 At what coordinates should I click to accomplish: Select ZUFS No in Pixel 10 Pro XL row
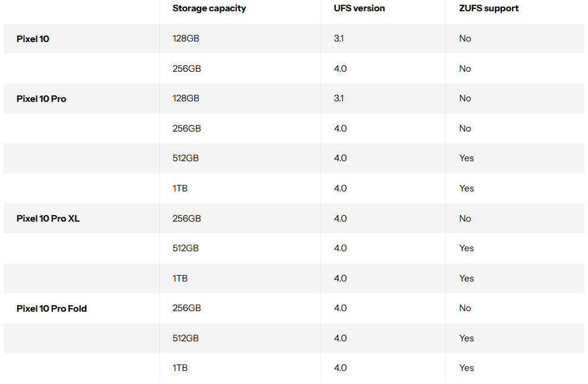click(465, 219)
